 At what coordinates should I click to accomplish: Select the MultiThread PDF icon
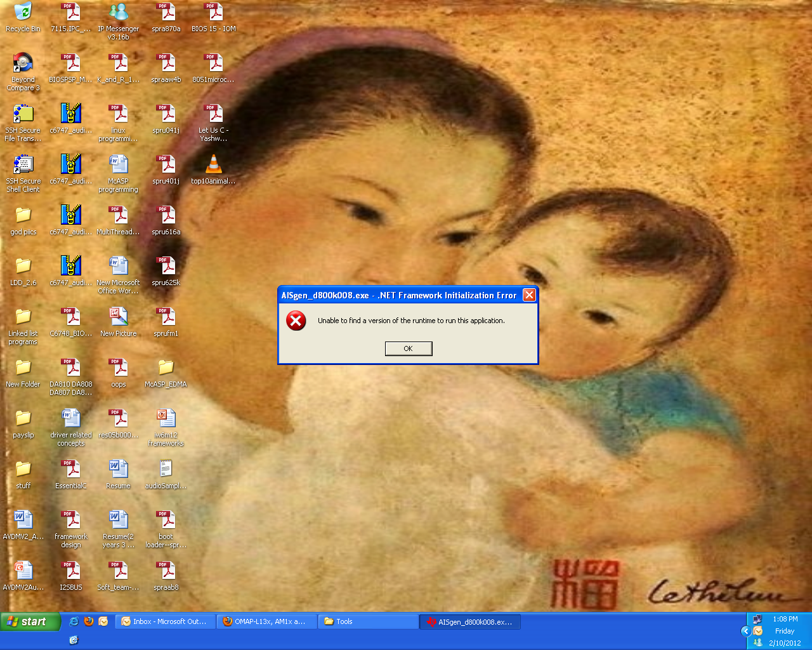coord(118,220)
